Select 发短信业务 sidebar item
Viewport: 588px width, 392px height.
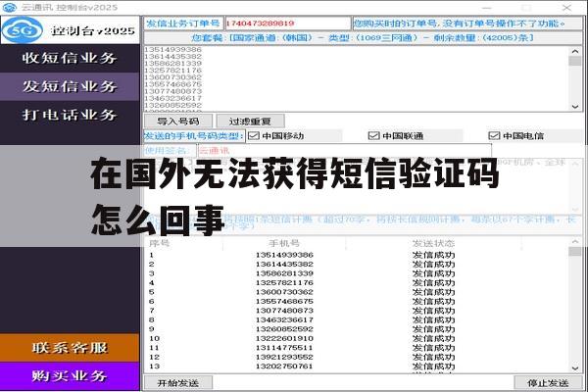(70, 86)
